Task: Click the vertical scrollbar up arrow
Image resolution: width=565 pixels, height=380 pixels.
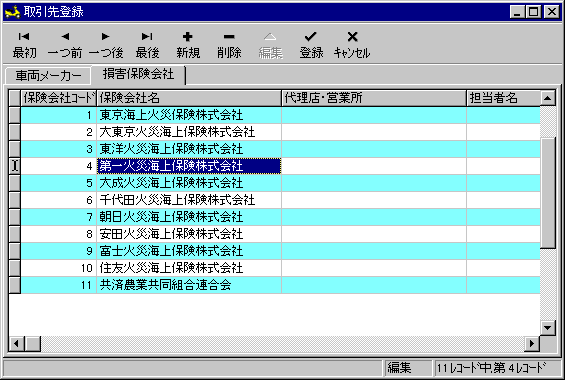Action: click(548, 98)
